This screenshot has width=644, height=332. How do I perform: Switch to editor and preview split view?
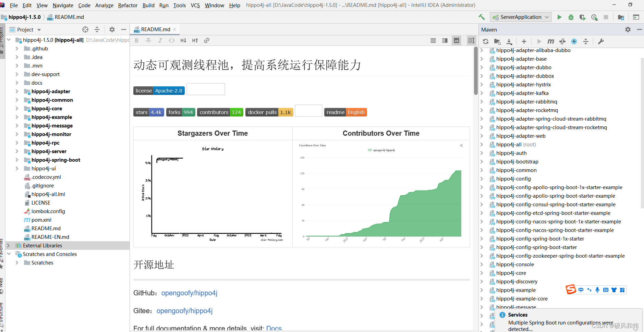[445, 40]
